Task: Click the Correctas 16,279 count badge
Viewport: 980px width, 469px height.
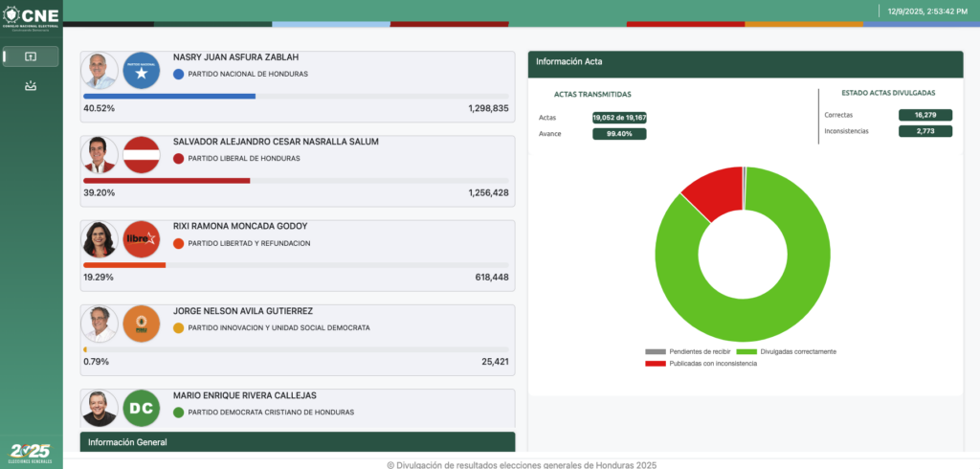Action: pyautogui.click(x=924, y=115)
